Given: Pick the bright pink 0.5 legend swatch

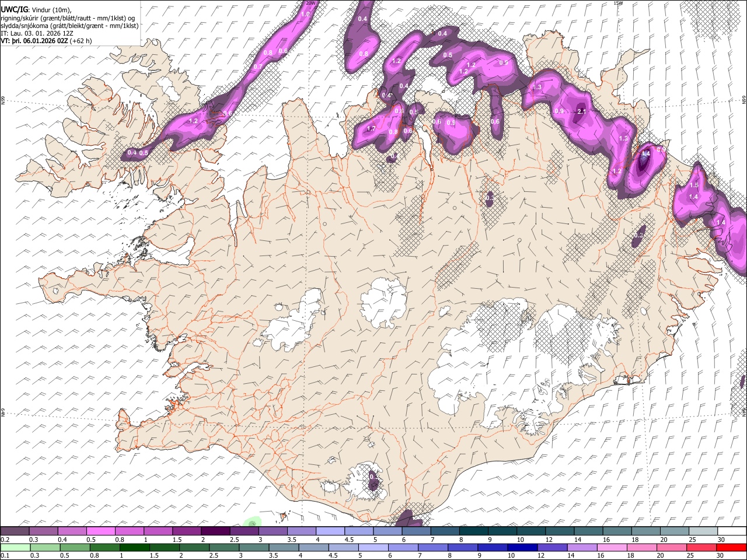Looking at the screenshot, I should point(100,531).
